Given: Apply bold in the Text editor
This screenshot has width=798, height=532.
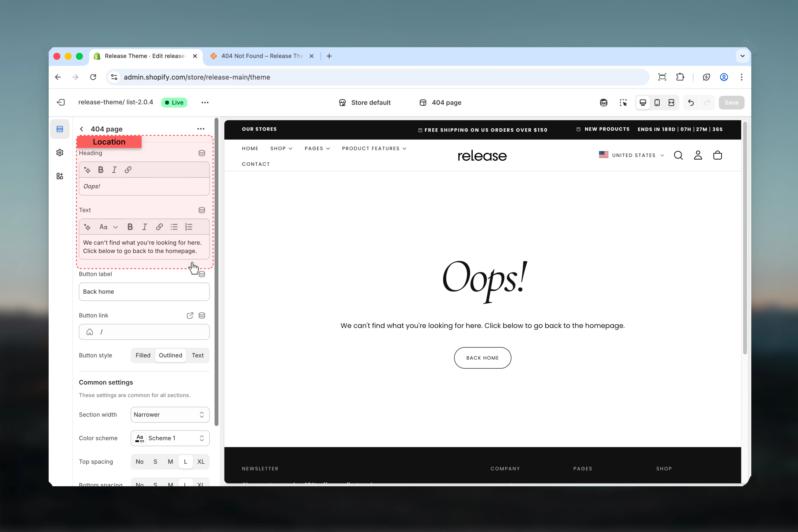Looking at the screenshot, I should 130,227.
